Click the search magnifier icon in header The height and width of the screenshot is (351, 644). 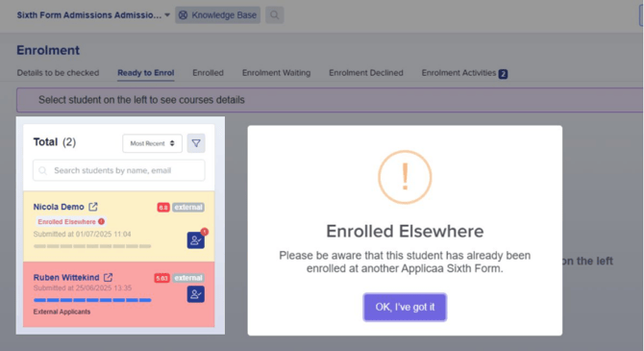click(x=274, y=15)
